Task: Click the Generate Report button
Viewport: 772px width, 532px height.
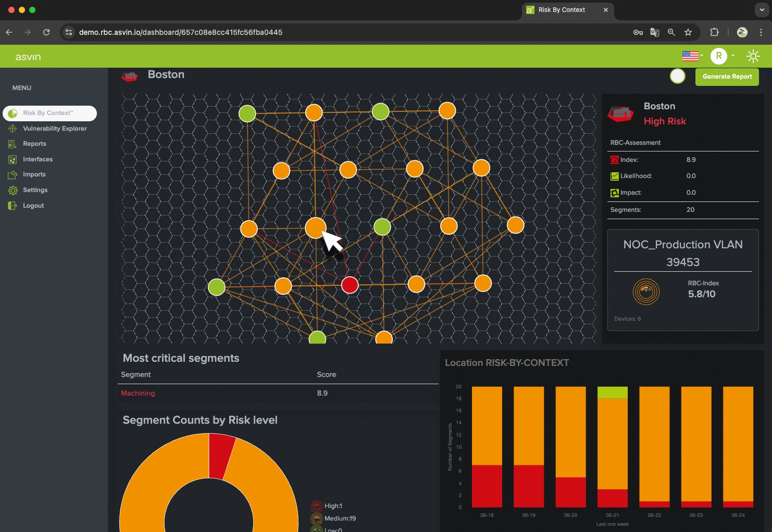Action: click(727, 77)
